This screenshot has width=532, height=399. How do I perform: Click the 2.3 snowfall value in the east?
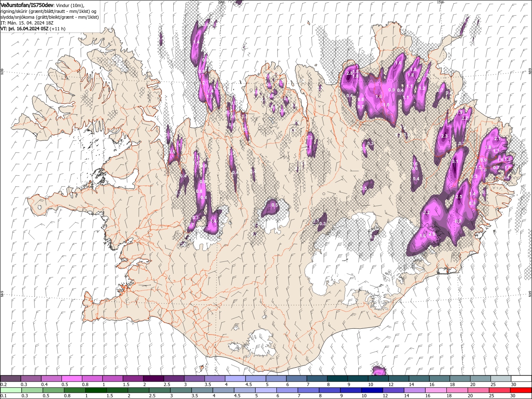click(x=444, y=136)
